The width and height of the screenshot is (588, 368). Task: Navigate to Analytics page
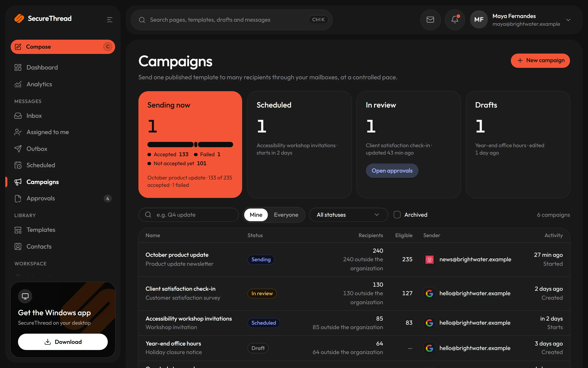(63, 84)
